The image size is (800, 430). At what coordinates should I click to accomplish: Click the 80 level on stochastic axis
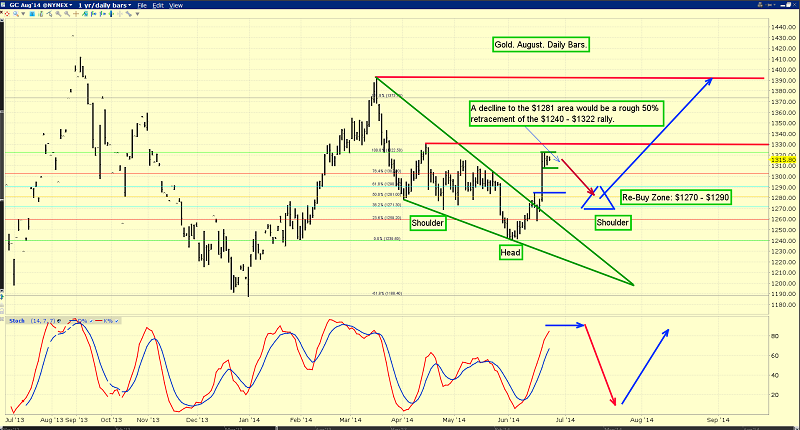click(x=776, y=336)
